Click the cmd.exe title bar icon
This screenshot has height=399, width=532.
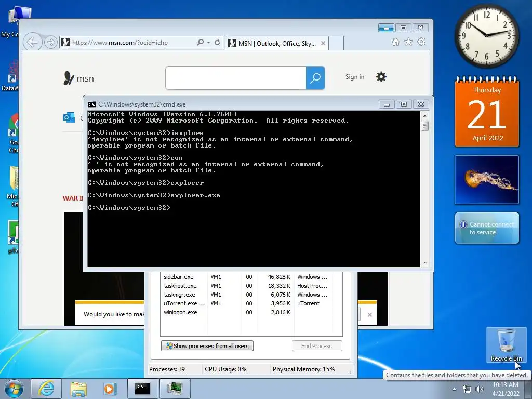pyautogui.click(x=91, y=104)
